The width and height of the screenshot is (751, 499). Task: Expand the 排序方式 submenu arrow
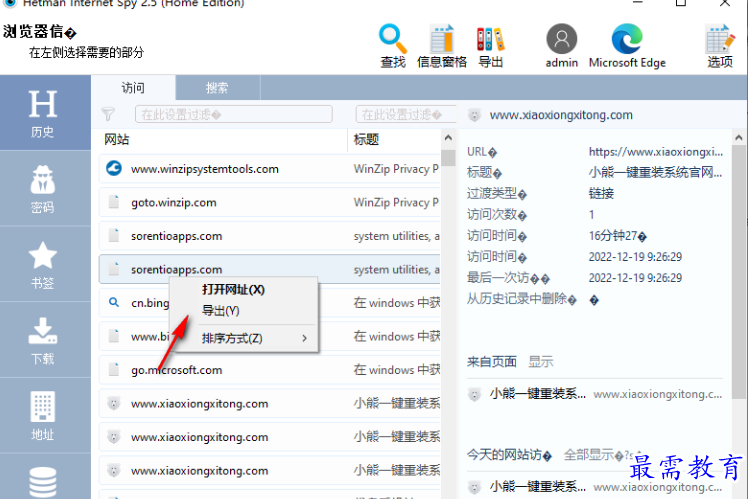tap(305, 338)
